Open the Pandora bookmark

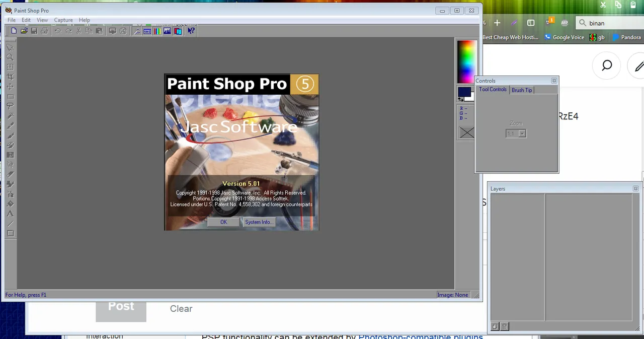[626, 37]
